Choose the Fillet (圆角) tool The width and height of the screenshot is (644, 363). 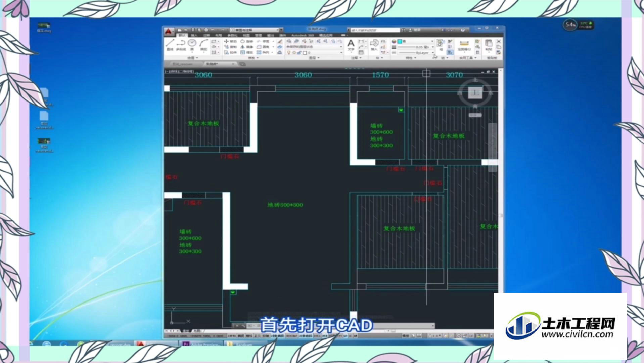point(263,47)
